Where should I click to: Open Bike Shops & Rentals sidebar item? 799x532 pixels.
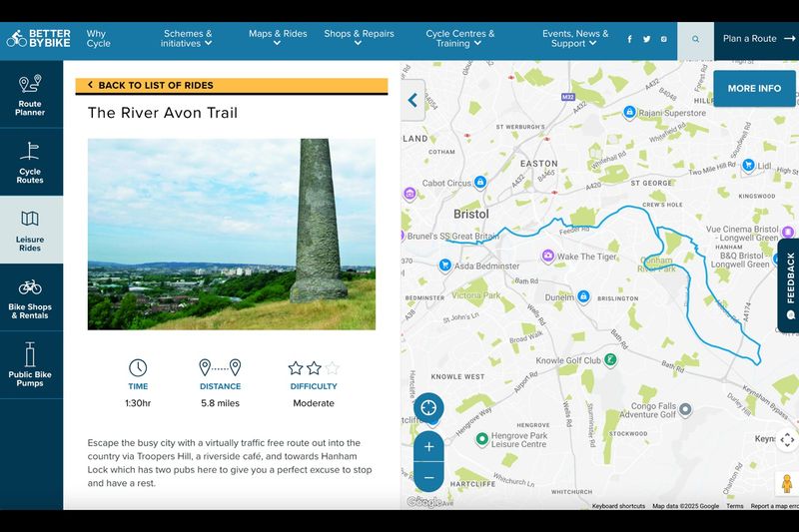31,298
